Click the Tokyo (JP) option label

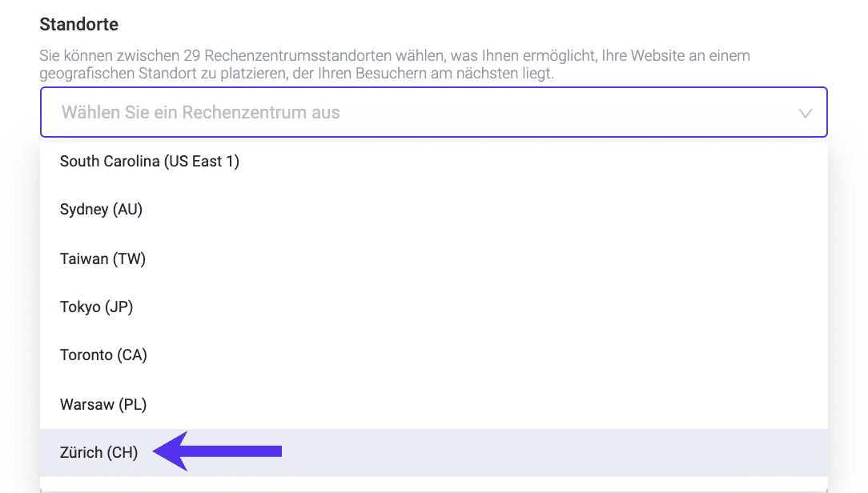[96, 307]
